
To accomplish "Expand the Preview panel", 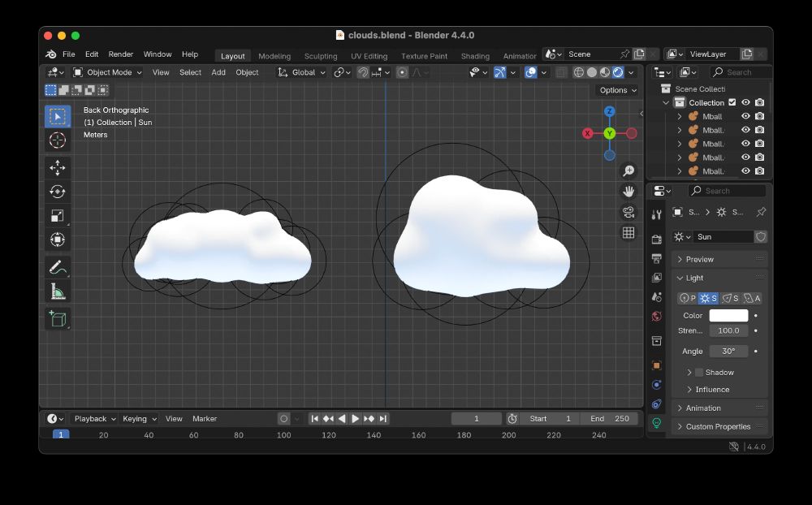I will pyautogui.click(x=719, y=259).
